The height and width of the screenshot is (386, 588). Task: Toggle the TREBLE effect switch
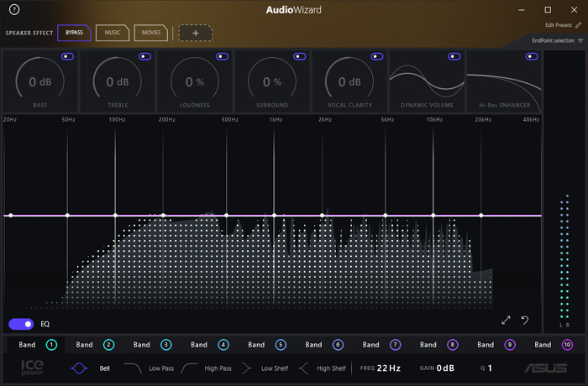coord(144,56)
